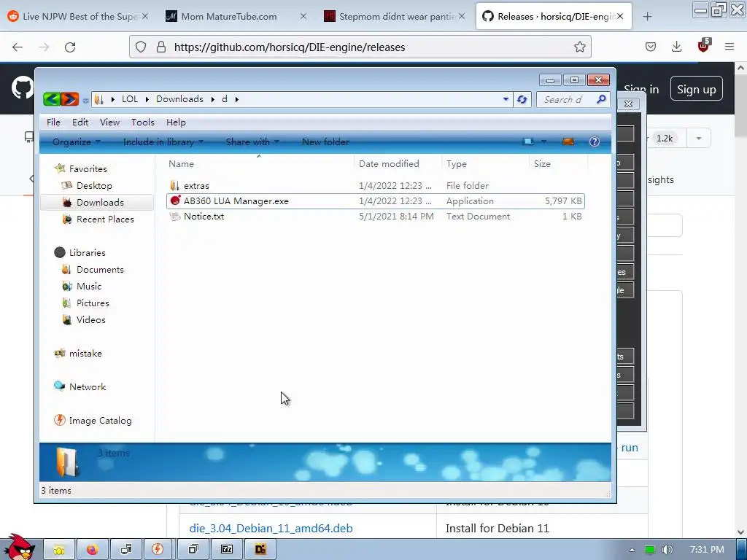This screenshot has width=747, height=560.
Task: Open die_3.04_Debian_11_amd64.deb link
Action: click(x=271, y=528)
